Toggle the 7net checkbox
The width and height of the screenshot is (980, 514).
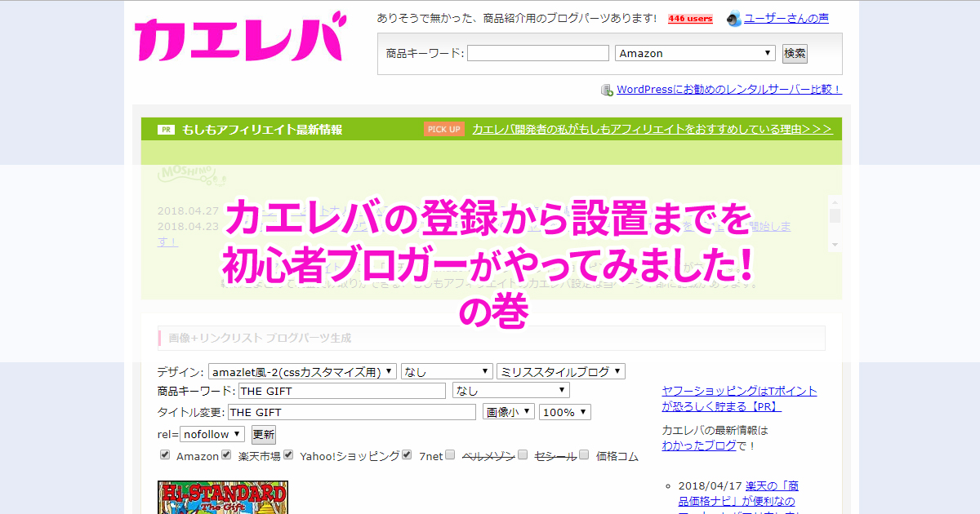point(407,455)
